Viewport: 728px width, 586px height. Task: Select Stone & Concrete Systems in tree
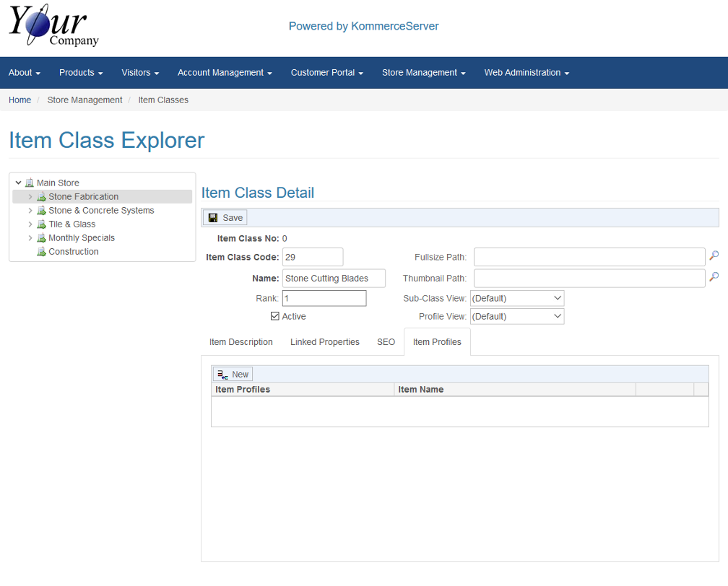(101, 211)
